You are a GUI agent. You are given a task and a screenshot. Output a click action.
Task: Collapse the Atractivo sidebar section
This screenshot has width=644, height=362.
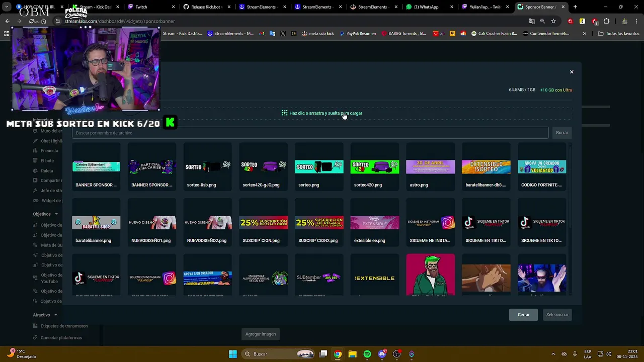45,315
